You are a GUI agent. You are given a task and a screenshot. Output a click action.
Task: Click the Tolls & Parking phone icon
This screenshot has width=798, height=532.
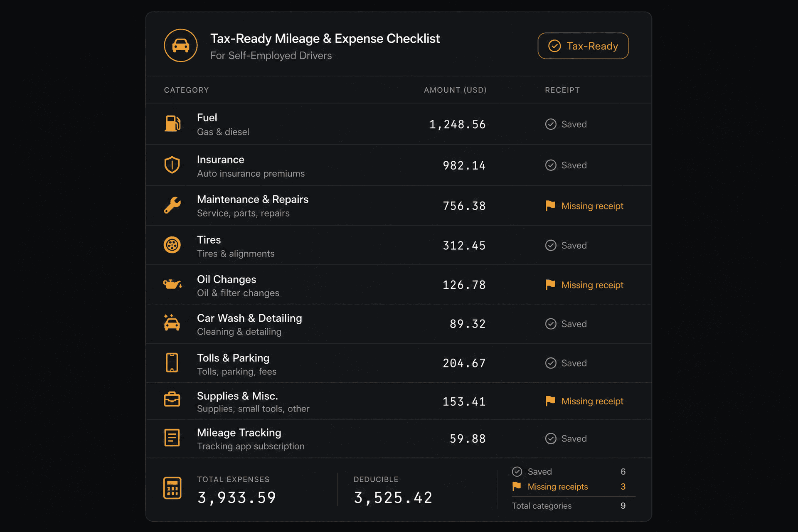(172, 363)
